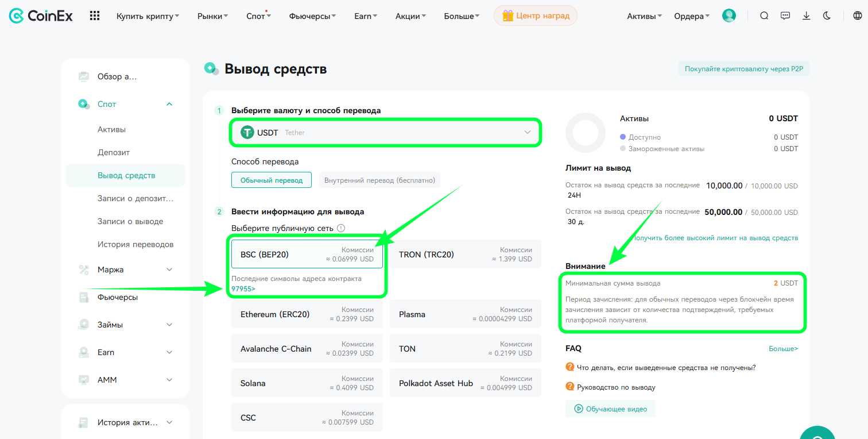Open the messages chat icon
The image size is (868, 439).
pyautogui.click(x=785, y=16)
